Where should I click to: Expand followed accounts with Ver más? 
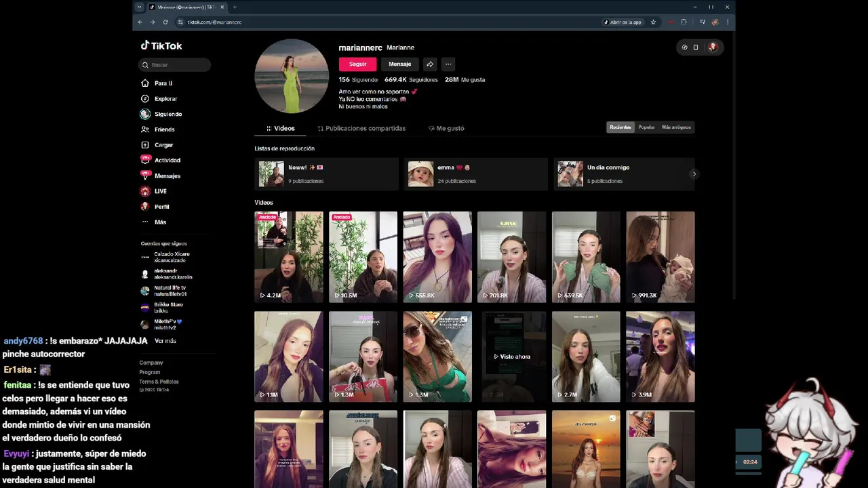point(165,341)
